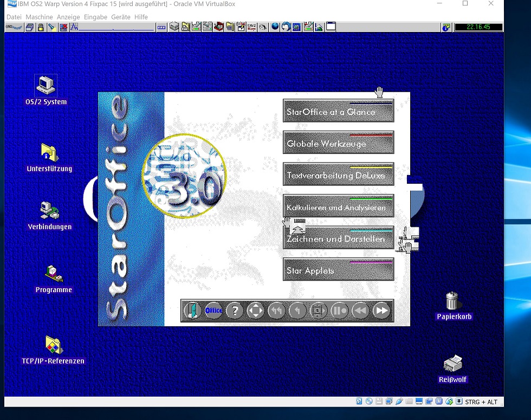Click the OS/2 Warp tutorial tray icon
Image resolution: width=531 pixels, height=420 pixels.
pyautogui.click(x=251, y=27)
